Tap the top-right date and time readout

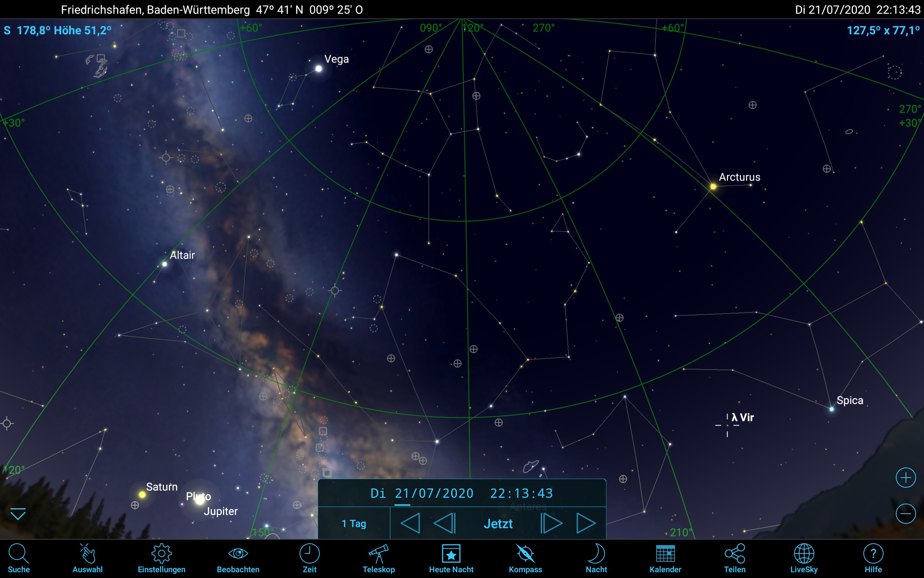tap(857, 9)
